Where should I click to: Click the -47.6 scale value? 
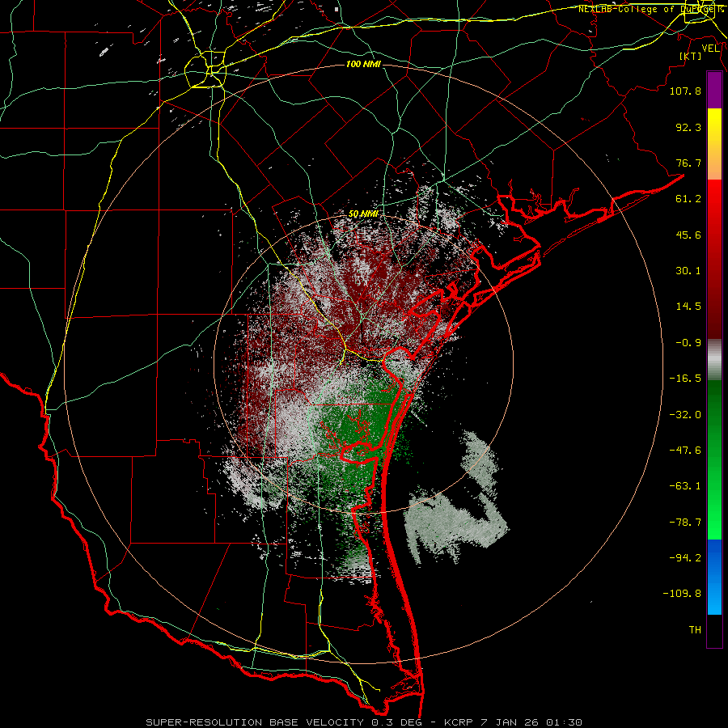(685, 451)
